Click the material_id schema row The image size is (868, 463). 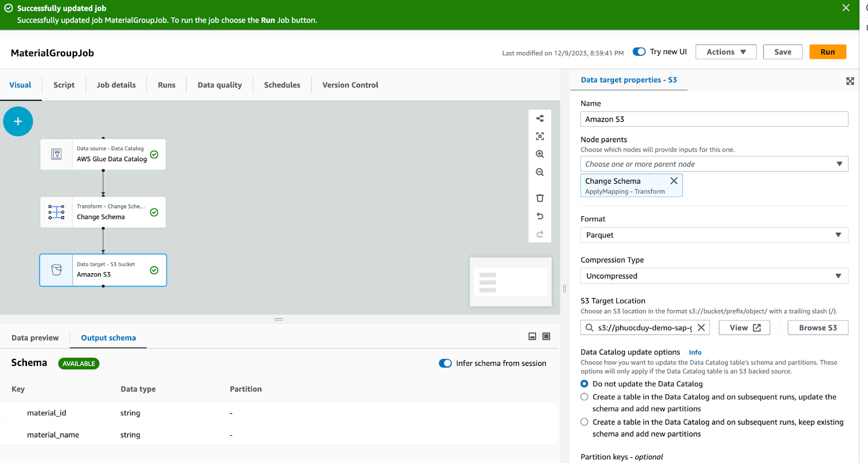279,413
